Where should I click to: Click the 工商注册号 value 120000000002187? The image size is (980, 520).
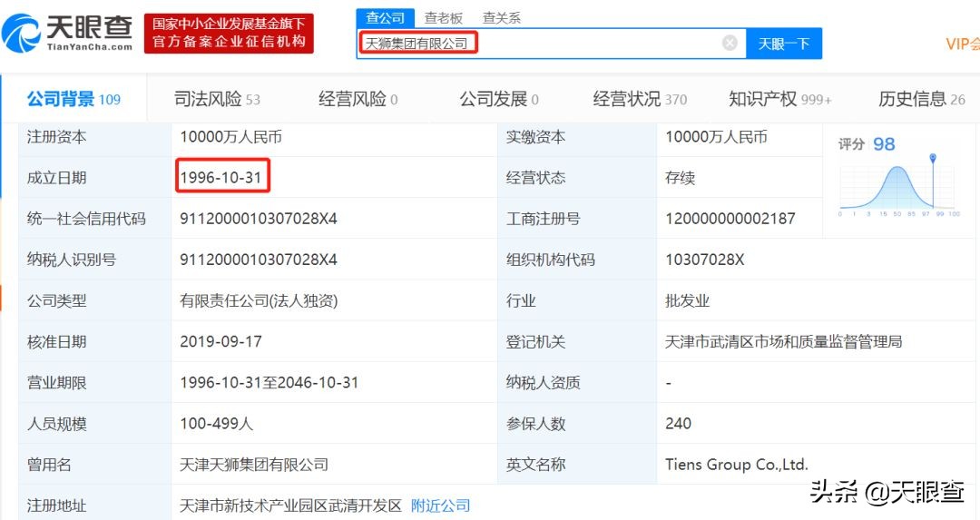pos(730,219)
